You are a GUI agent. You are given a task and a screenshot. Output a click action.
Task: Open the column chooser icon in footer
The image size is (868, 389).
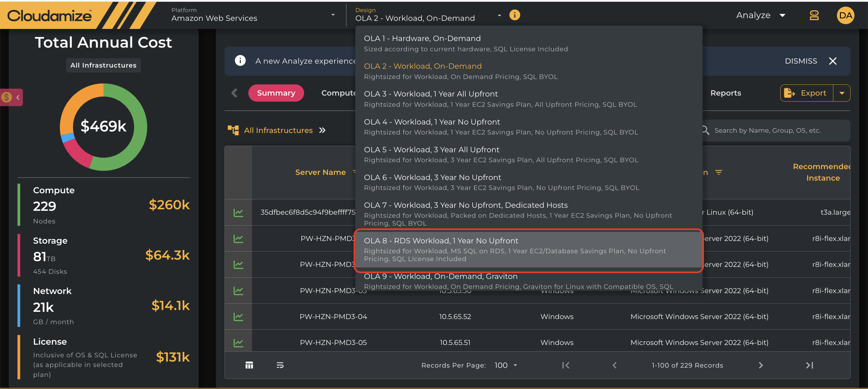pos(249,365)
